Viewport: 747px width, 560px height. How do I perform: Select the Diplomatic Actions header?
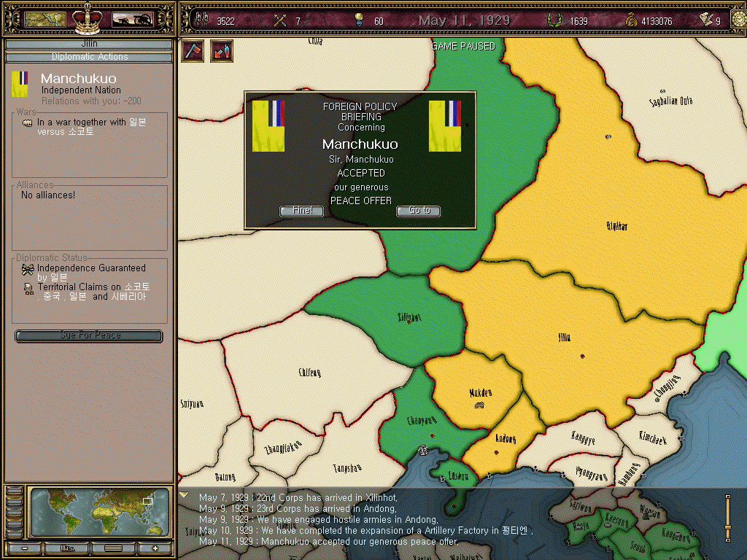point(89,57)
